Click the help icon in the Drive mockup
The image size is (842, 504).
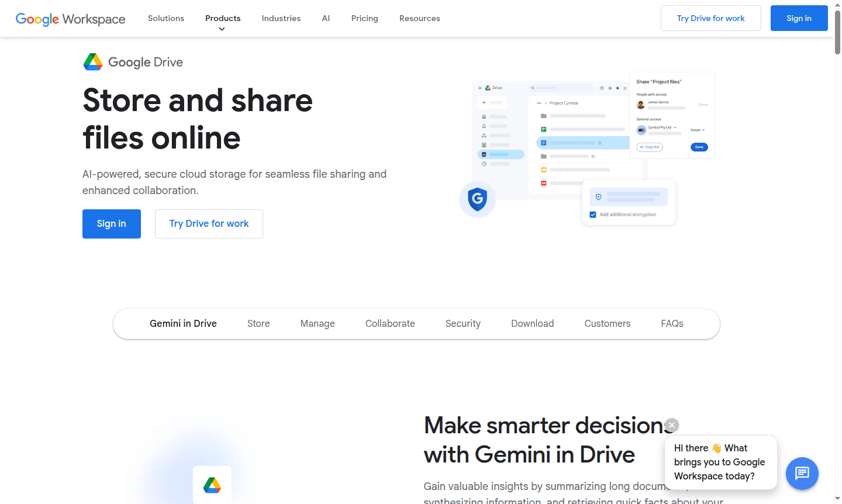point(602,88)
